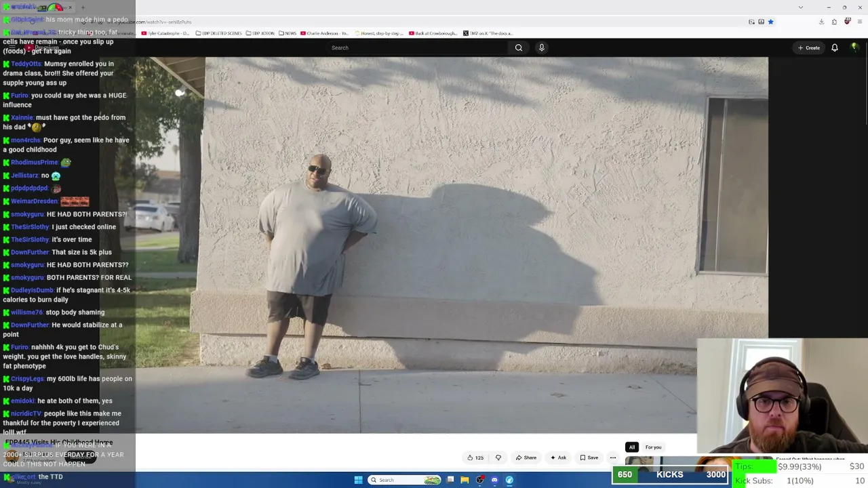Open Task View on the taskbar
This screenshot has height=488, width=868.
[450, 480]
